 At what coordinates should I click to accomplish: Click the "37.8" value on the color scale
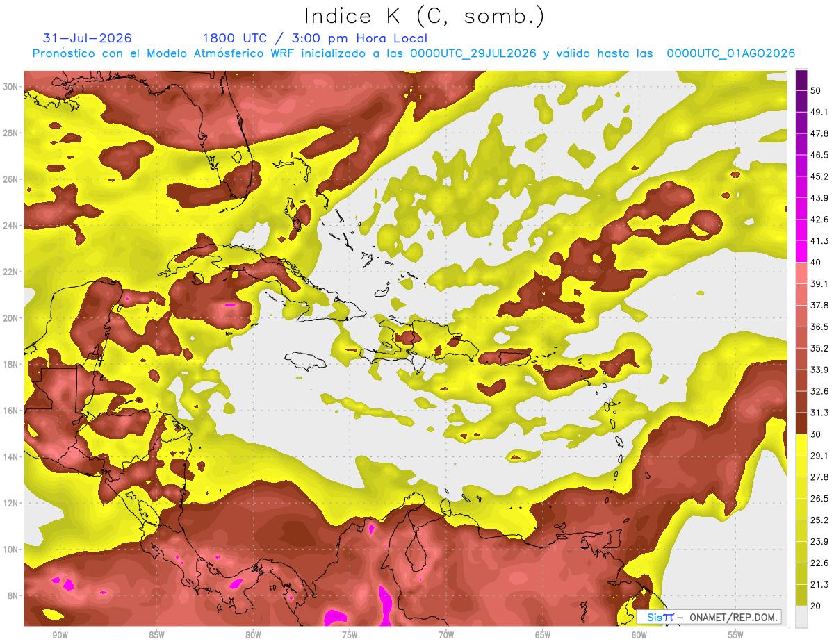(819, 305)
